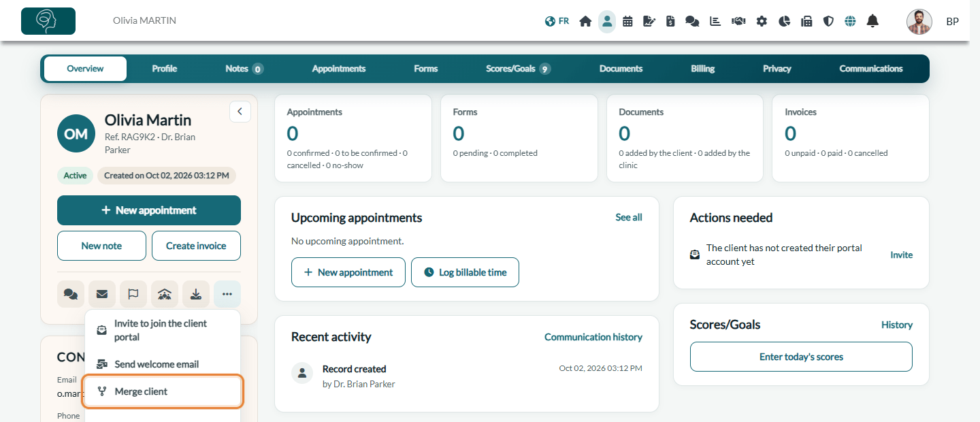
Task: Open the shield security icon
Action: coord(828,21)
